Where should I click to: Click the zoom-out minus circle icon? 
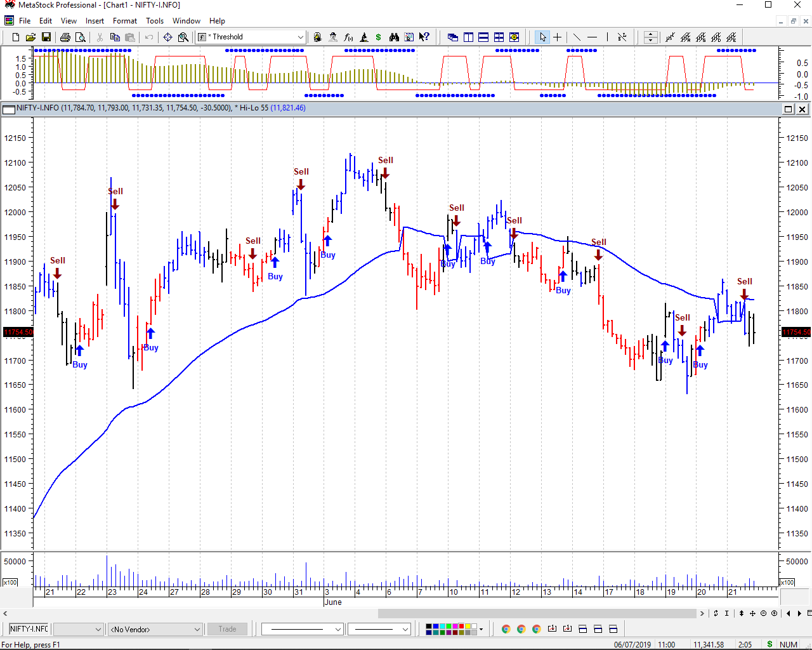pos(764,613)
